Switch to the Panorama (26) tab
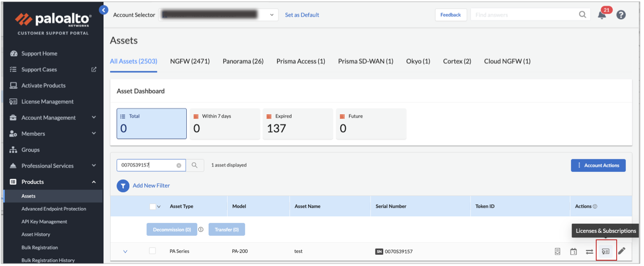 [x=243, y=61]
